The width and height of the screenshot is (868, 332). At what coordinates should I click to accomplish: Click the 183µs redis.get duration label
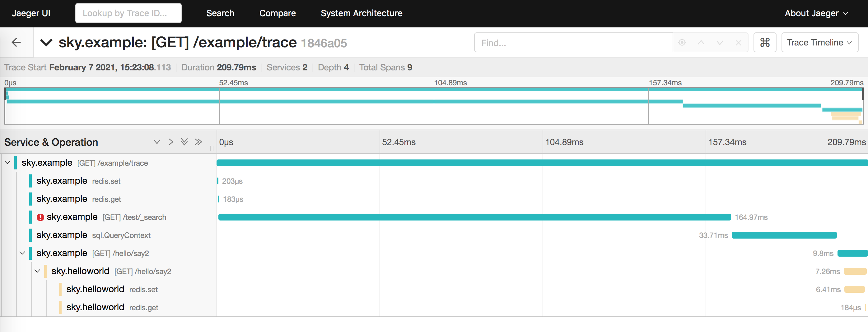tap(233, 199)
